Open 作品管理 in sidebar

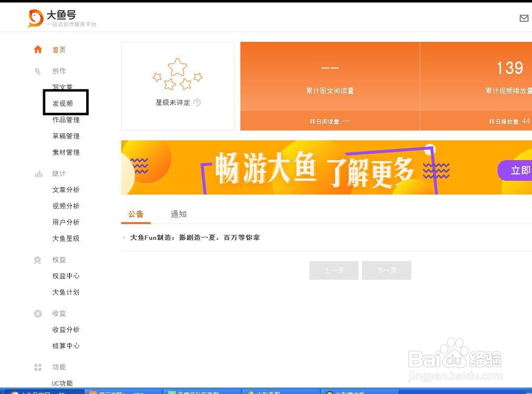pos(66,120)
